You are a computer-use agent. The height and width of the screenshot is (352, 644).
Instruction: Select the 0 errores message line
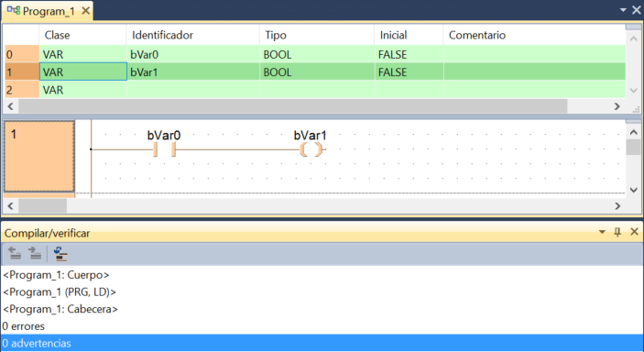tap(24, 326)
